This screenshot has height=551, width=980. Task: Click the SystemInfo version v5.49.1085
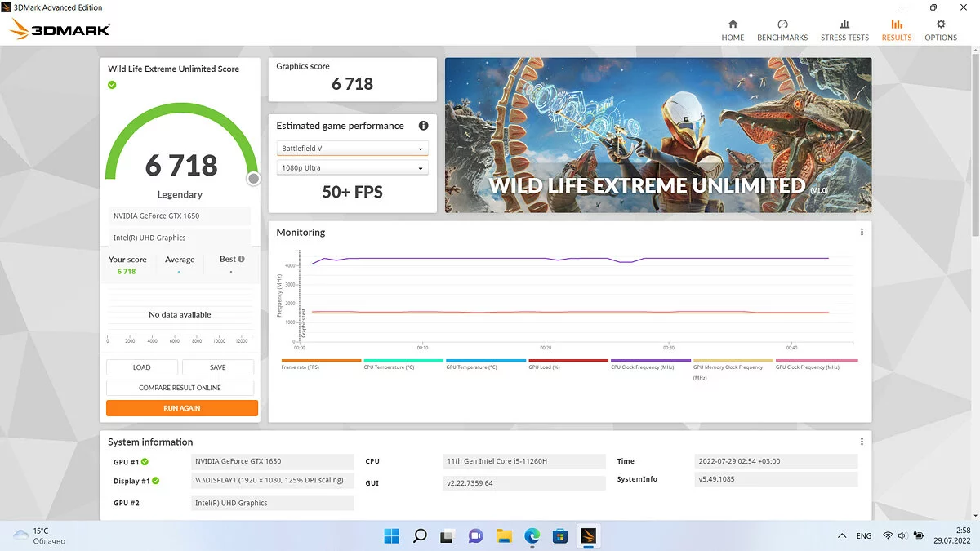pyautogui.click(x=776, y=479)
